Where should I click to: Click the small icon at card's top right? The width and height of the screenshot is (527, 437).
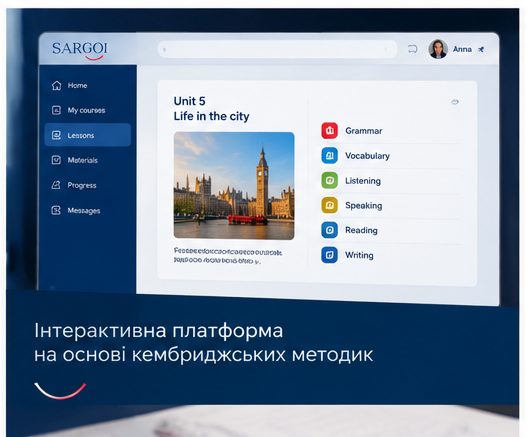(455, 102)
